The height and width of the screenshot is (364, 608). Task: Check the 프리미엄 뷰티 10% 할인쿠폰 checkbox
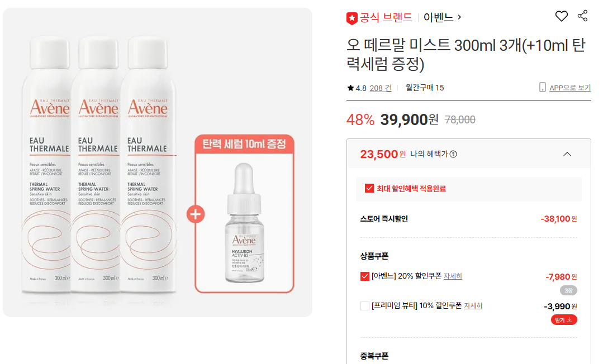[364, 306]
